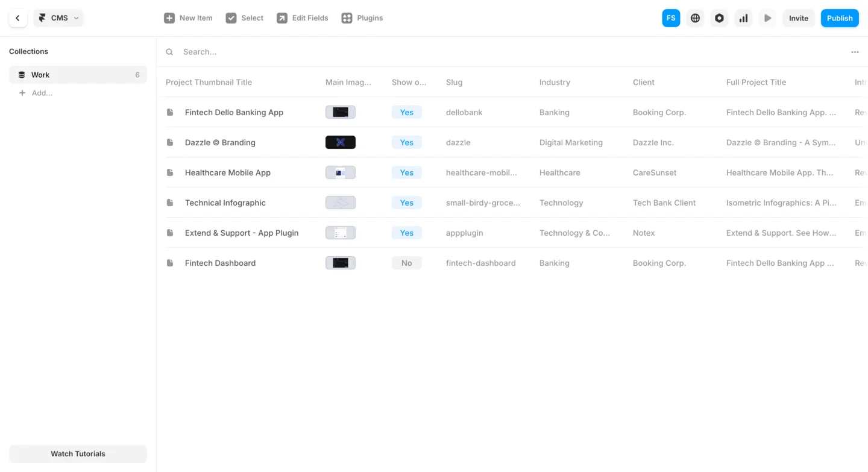The image size is (868, 472).
Task: Toggle the Yes badge for Dazzle Branding
Action: pos(406,142)
